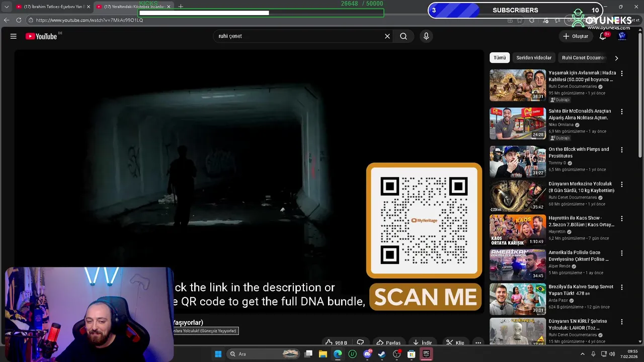The height and width of the screenshot is (362, 644).
Task: Close the Yeraltındaki Köstebek İnsanlar tab
Action: click(169, 7)
